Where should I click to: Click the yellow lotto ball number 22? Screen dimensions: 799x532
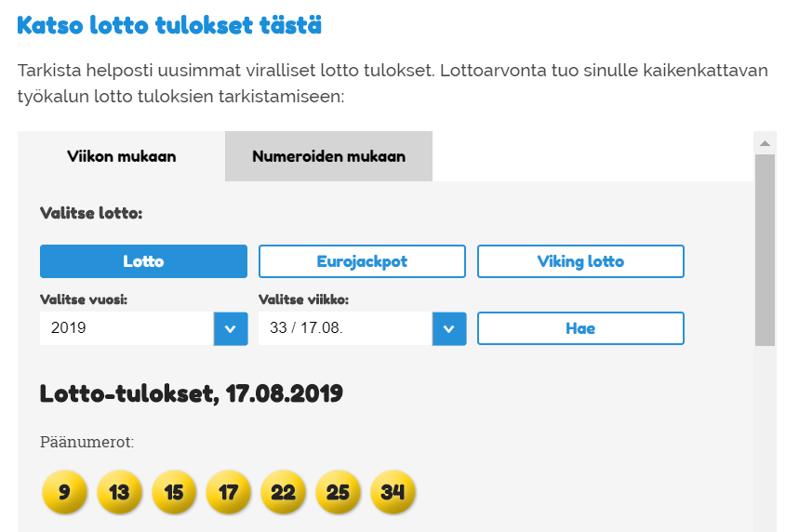click(284, 492)
